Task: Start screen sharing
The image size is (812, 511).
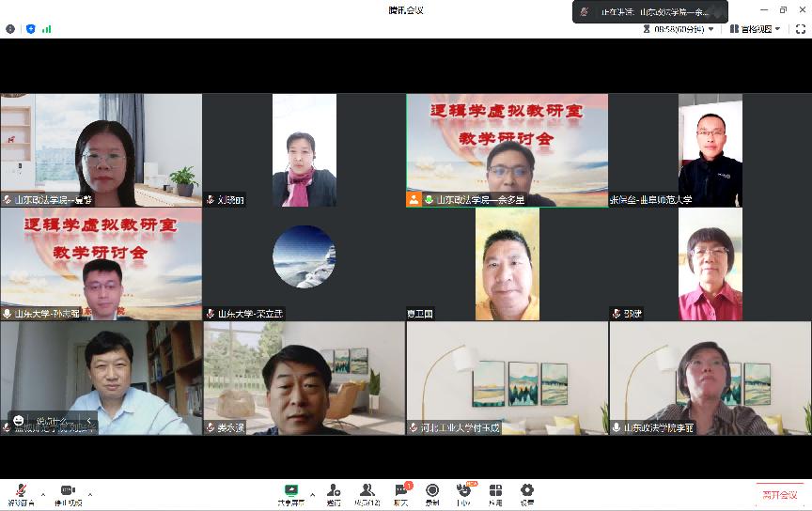Action: click(292, 492)
